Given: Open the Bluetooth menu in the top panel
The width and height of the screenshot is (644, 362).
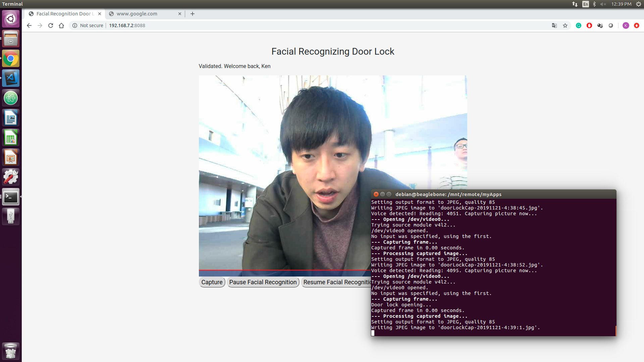Looking at the screenshot, I should pyautogui.click(x=594, y=4).
